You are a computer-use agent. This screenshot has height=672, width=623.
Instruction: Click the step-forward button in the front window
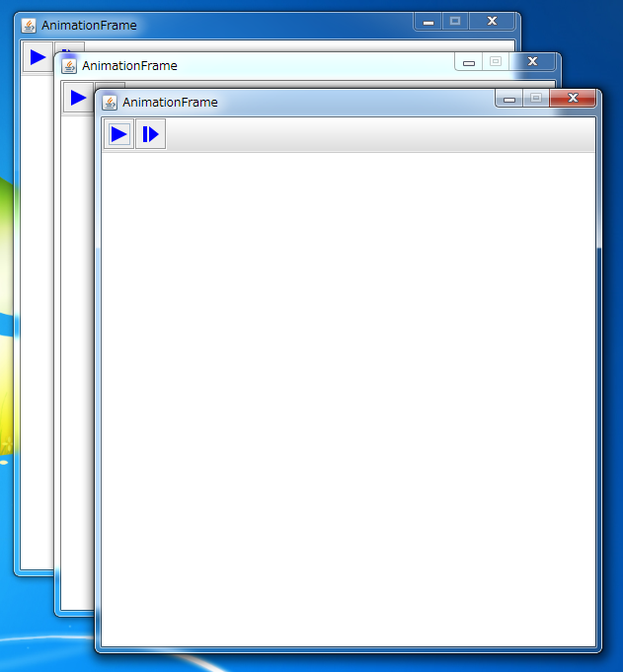pos(150,134)
